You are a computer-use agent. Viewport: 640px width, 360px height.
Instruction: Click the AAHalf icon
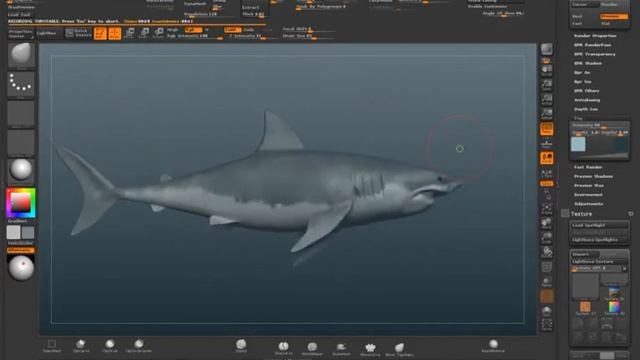547,113
